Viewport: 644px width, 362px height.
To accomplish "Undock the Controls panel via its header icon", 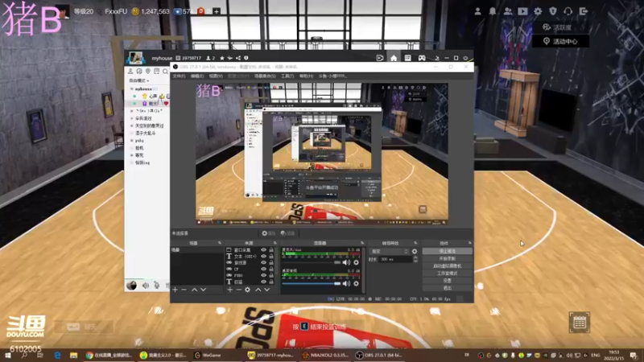I will tap(469, 243).
